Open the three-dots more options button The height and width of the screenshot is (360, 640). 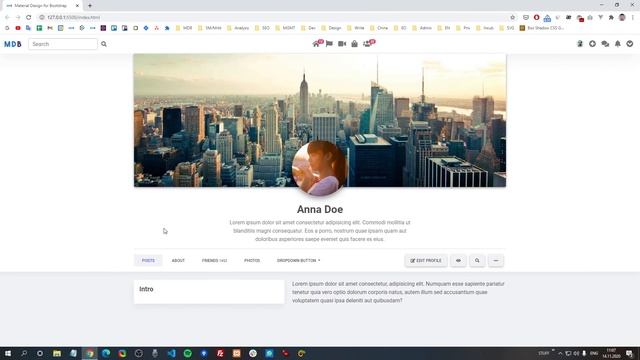496,260
